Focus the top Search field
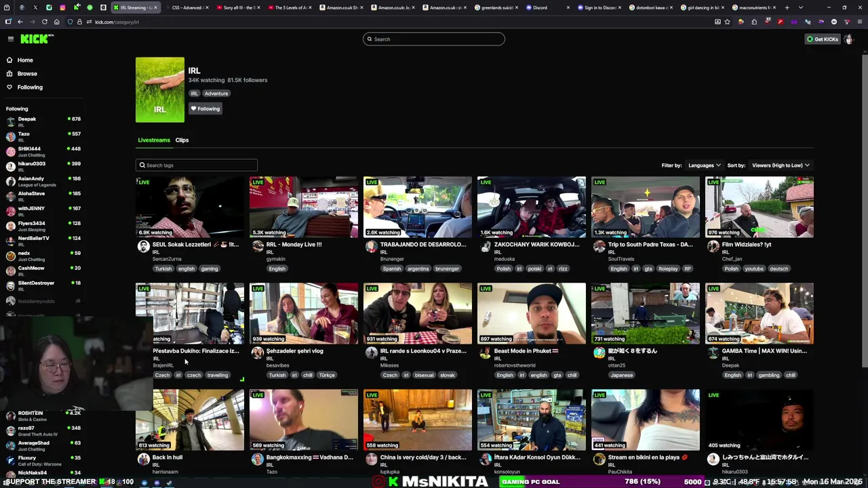The height and width of the screenshot is (488, 868). coord(434,39)
